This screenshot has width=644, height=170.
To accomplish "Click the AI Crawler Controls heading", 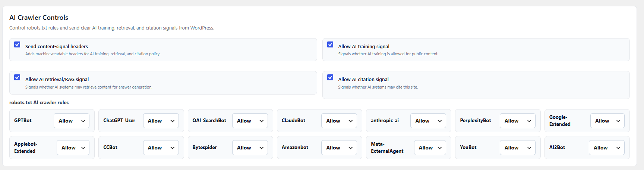I will coord(39,18).
